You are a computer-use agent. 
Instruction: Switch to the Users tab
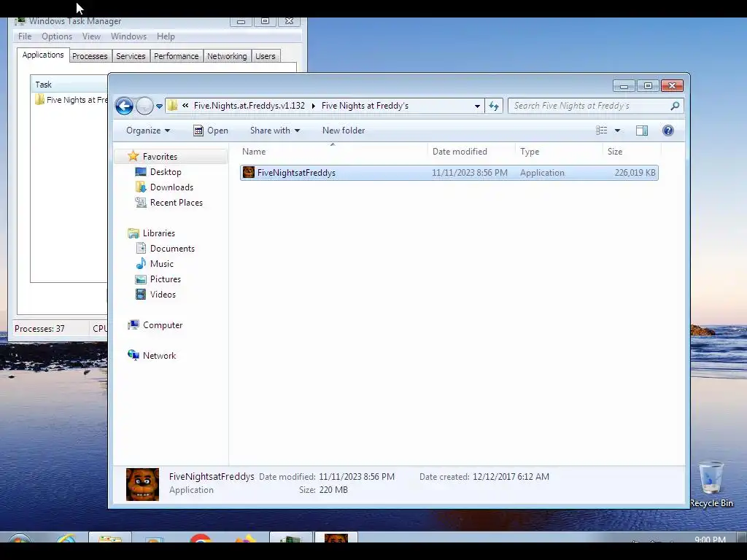click(x=266, y=56)
